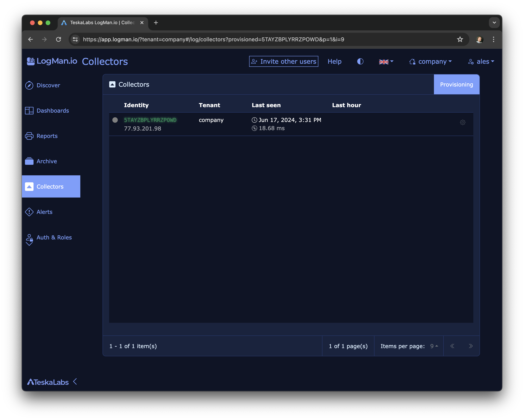Open collector 5TAYZBPLYRRZPOWD identity link
The width and height of the screenshot is (524, 420).
(x=150, y=120)
